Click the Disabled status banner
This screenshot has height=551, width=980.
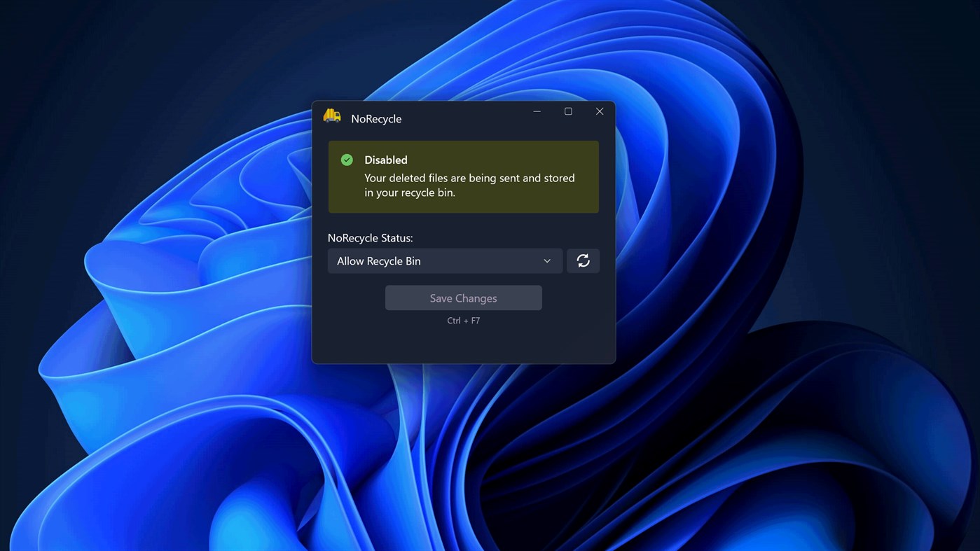pos(463,176)
